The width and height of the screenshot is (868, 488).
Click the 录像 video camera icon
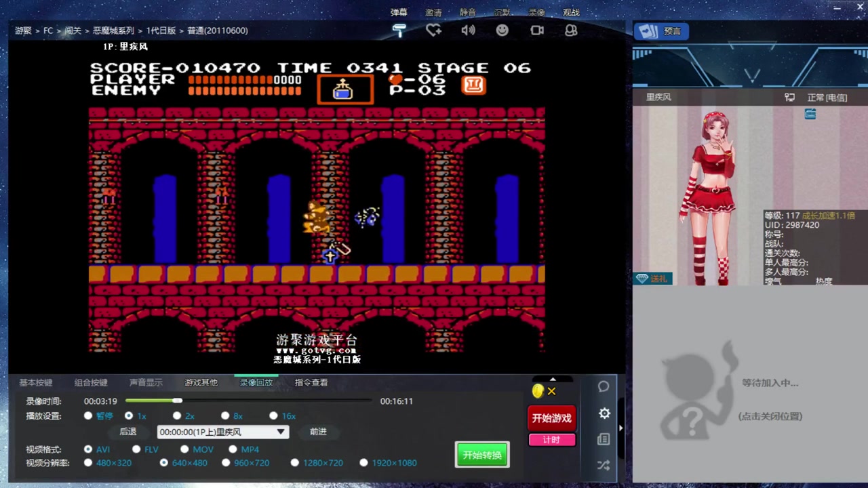(537, 30)
